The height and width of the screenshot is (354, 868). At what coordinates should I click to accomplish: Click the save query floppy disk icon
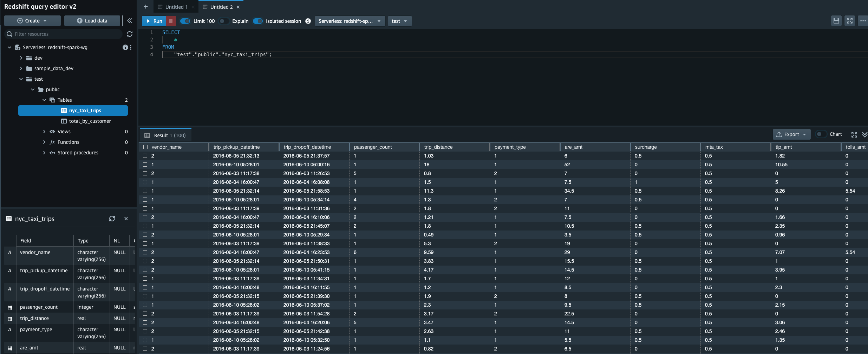tap(836, 21)
